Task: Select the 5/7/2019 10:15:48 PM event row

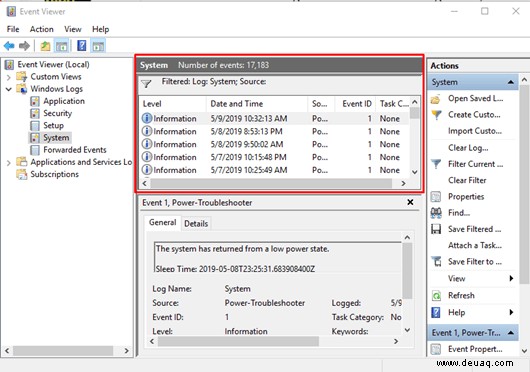Action: pyautogui.click(x=274, y=157)
